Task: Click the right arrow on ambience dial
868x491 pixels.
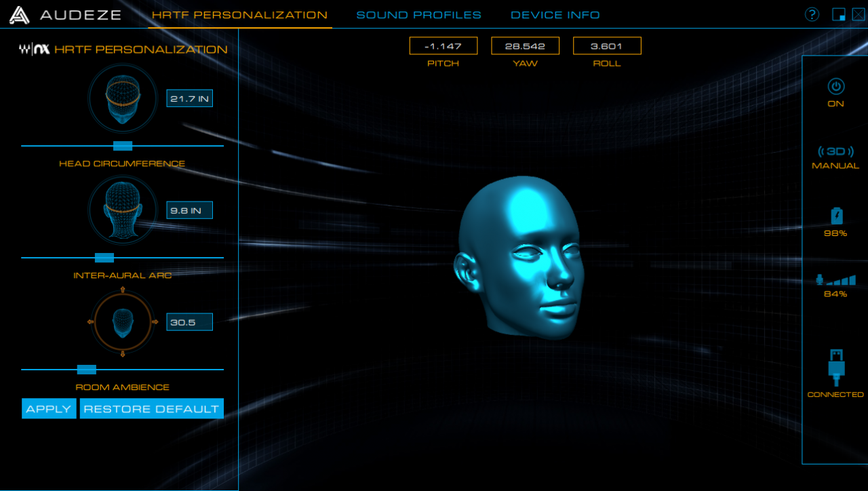Action: pos(155,321)
